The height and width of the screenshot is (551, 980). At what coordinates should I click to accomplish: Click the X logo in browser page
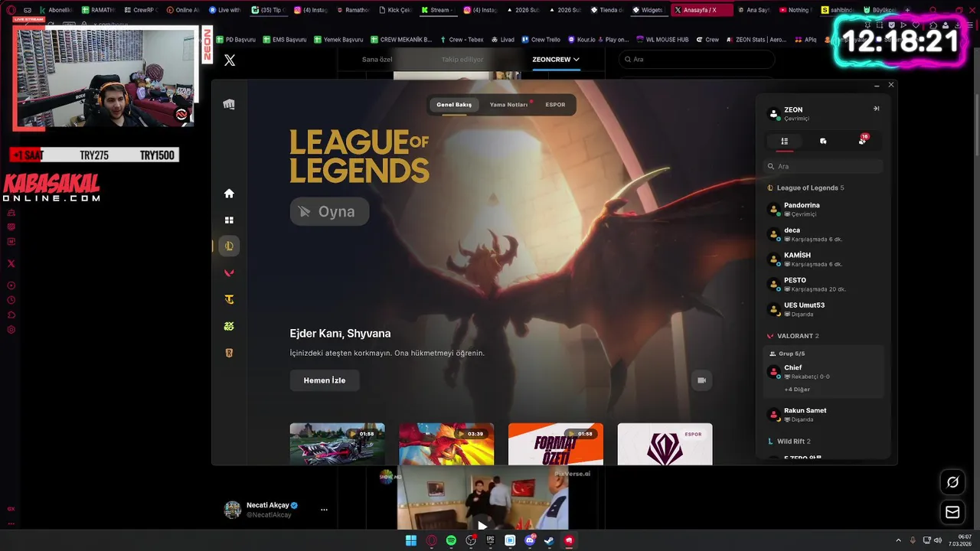pos(230,60)
